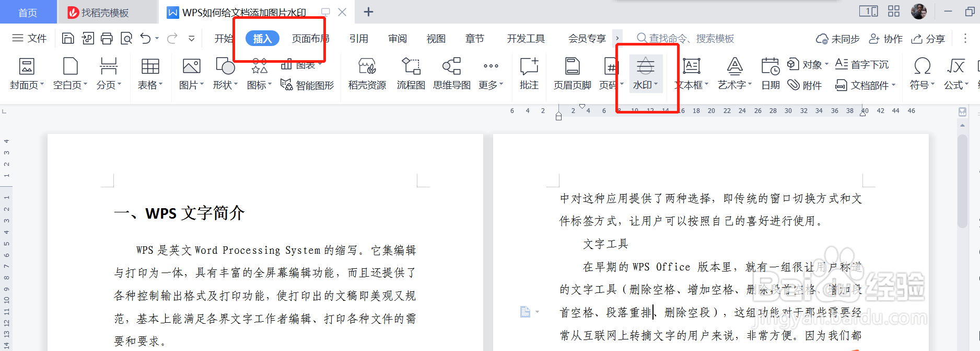Click the heading 一、WPS 文字简介

click(x=179, y=213)
